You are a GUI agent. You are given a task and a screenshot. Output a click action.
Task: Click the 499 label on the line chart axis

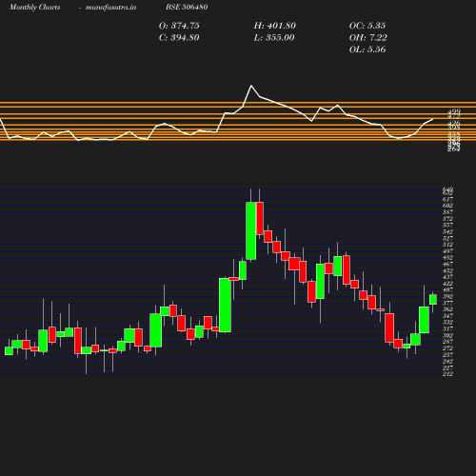pyautogui.click(x=454, y=111)
